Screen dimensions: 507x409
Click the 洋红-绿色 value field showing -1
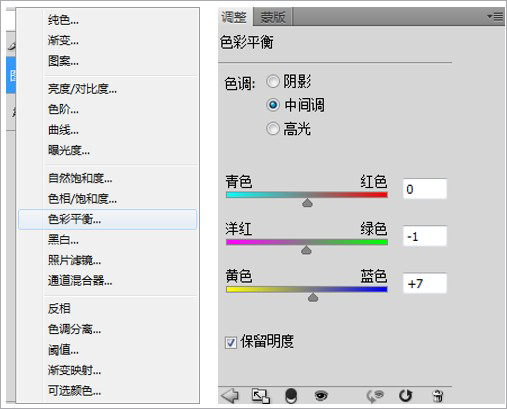tap(424, 236)
